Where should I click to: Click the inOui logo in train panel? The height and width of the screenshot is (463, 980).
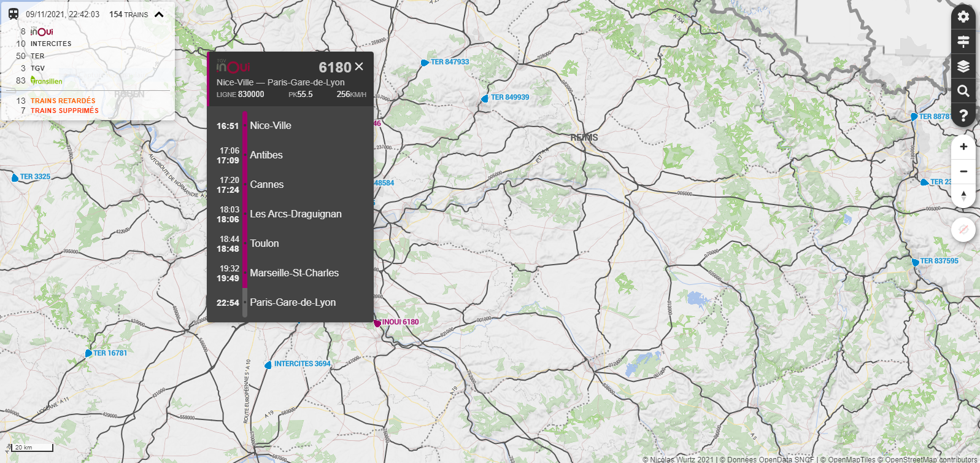coord(233,66)
